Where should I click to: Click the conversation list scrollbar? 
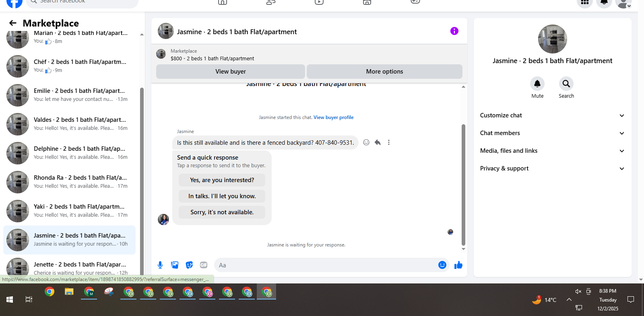point(142,181)
